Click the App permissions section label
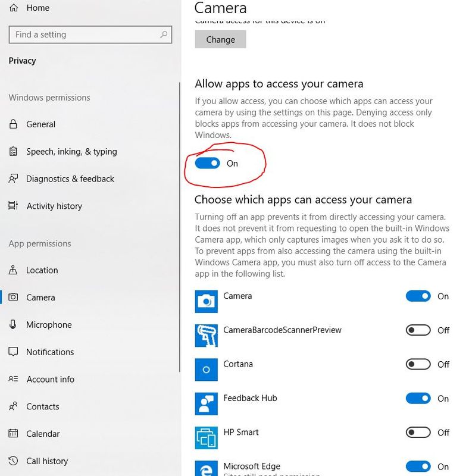469x476 pixels. coord(40,243)
